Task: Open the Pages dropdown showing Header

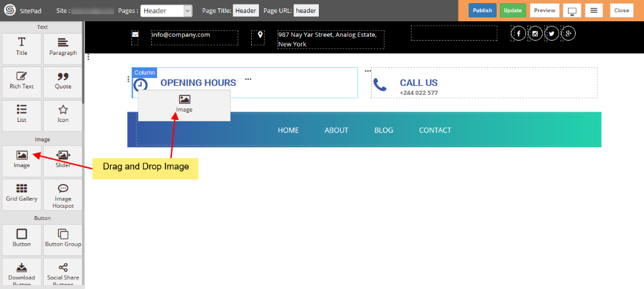Action: (x=166, y=10)
